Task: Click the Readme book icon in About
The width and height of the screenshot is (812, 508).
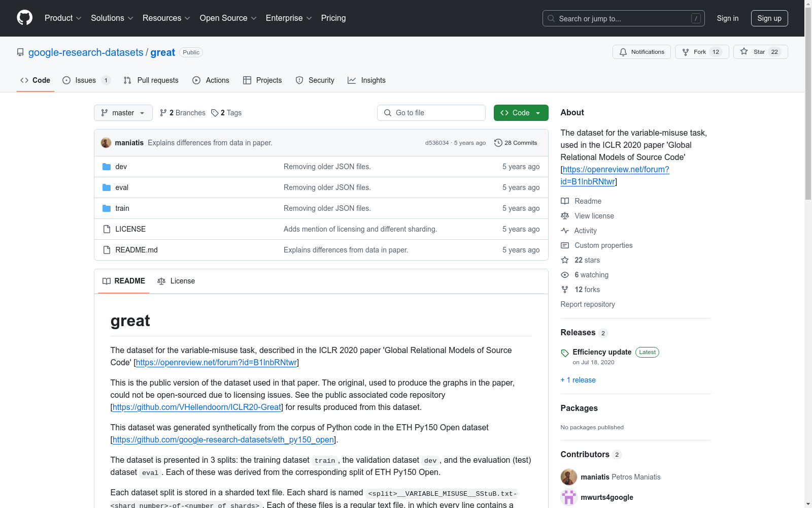Action: 565,201
